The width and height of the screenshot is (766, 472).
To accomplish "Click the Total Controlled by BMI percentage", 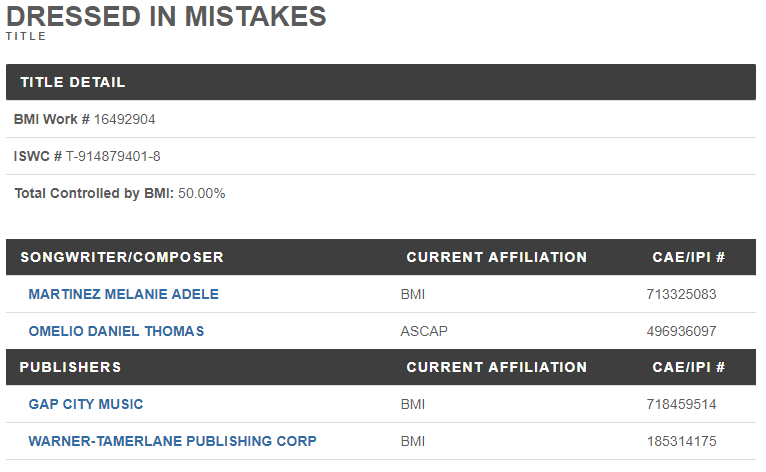I will click(x=201, y=193).
